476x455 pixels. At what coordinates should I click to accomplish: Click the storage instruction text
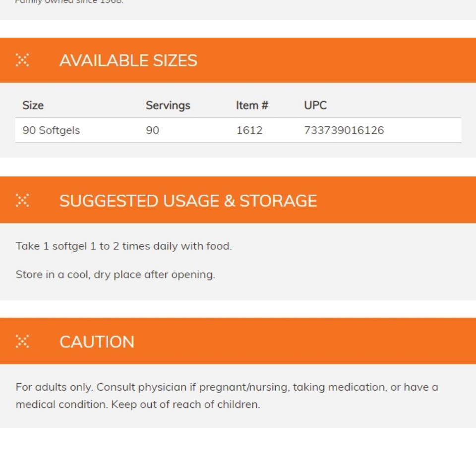116,275
